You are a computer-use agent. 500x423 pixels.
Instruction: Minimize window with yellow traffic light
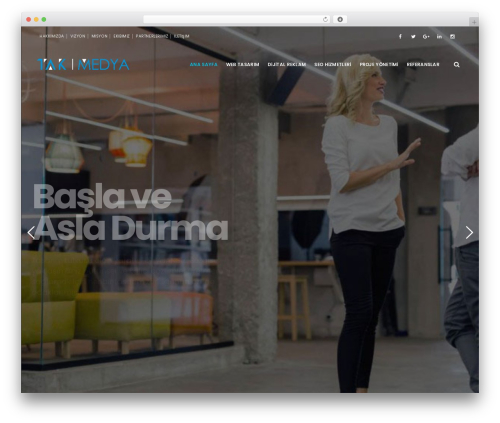(x=36, y=19)
